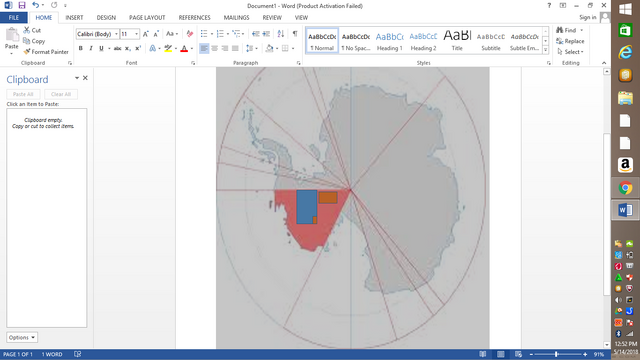Activate Format Painter
The image size is (640, 360).
point(46,52)
